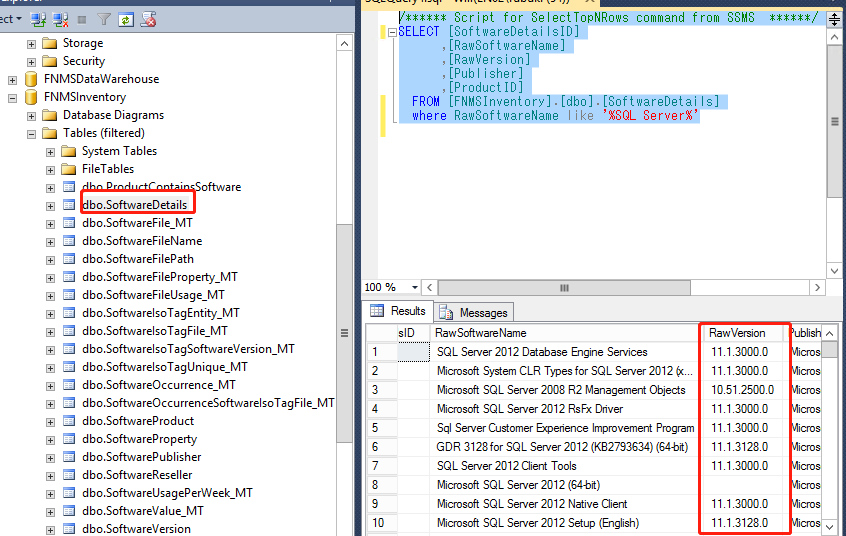The width and height of the screenshot is (846, 536).
Task: Select dbo.SoftwareIsoTagEntity_MT table
Action: [161, 313]
